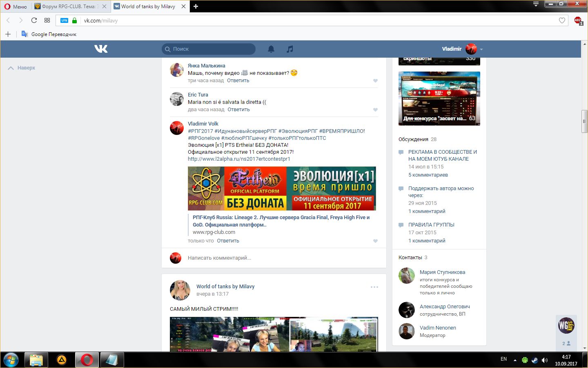Open Янка Малькина profile name

tap(206, 65)
